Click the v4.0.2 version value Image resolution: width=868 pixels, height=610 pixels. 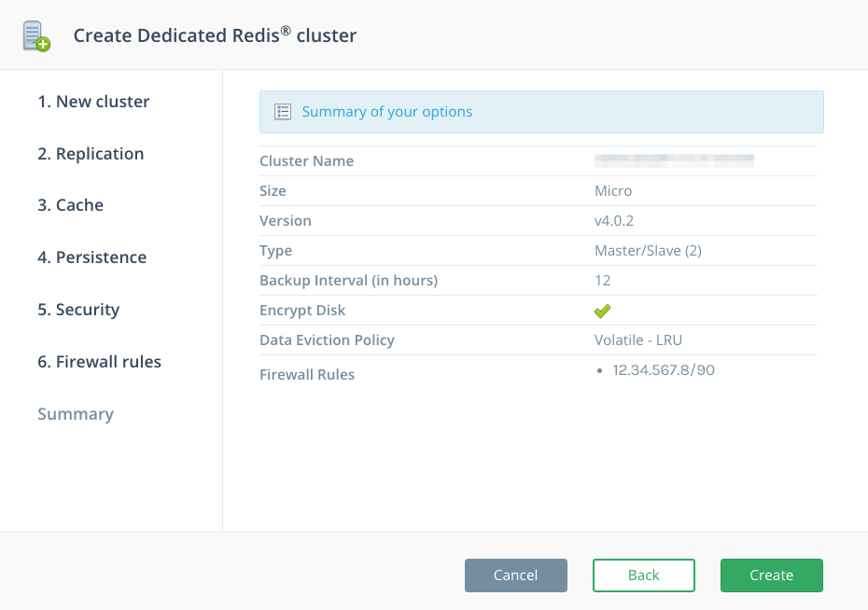pos(614,221)
